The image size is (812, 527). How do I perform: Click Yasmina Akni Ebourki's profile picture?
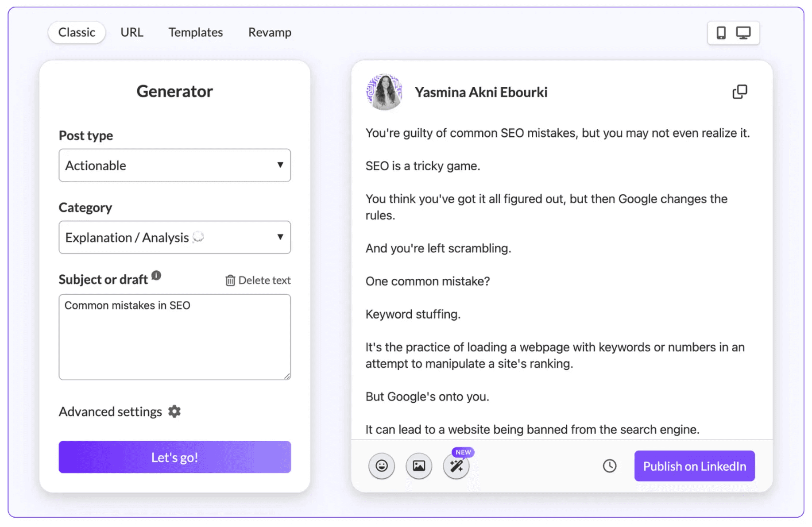pyautogui.click(x=384, y=92)
